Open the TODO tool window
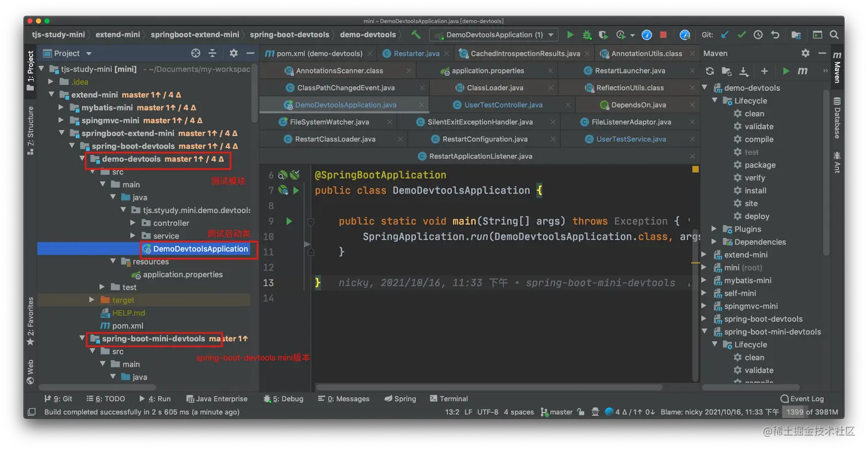 pyautogui.click(x=106, y=399)
